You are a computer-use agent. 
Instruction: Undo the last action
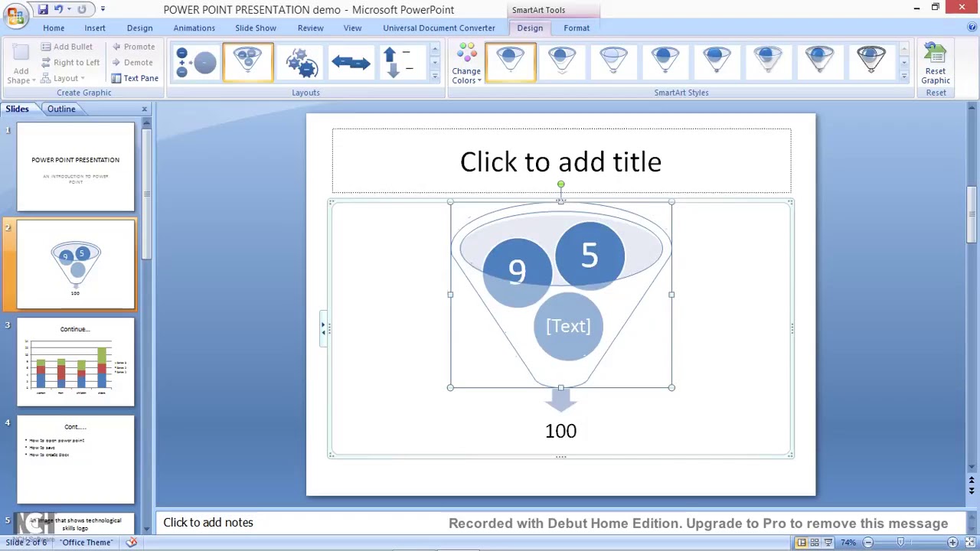click(58, 9)
